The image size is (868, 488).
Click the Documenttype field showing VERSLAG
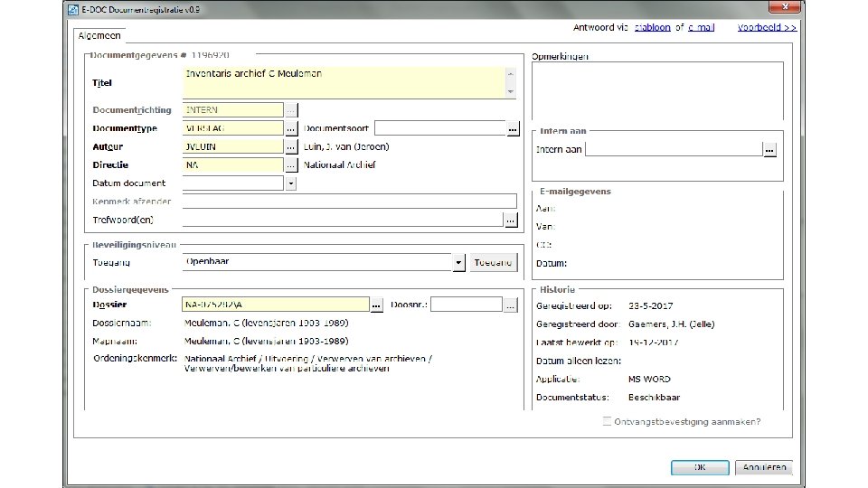(x=233, y=128)
